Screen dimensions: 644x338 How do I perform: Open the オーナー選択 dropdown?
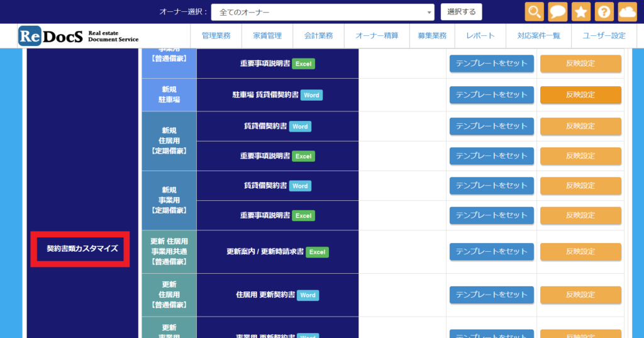(323, 13)
